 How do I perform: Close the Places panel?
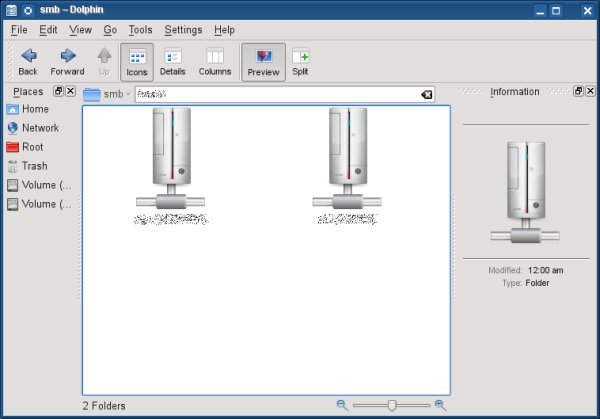(x=70, y=92)
